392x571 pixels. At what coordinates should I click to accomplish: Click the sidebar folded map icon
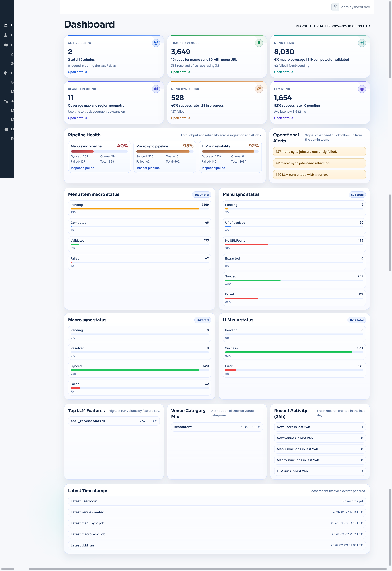tap(6, 45)
